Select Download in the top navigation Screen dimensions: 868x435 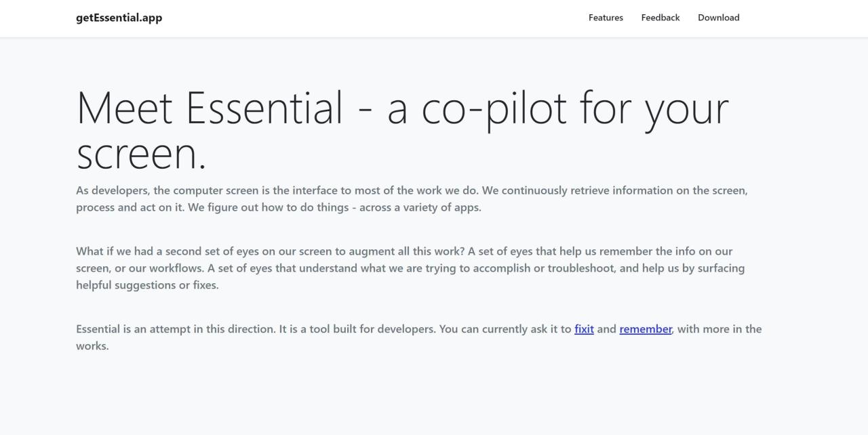coord(718,18)
